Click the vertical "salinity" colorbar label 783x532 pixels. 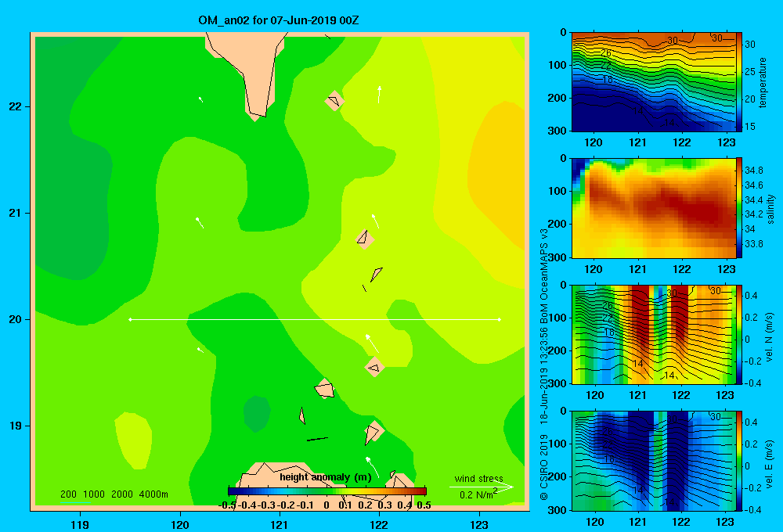[771, 209]
